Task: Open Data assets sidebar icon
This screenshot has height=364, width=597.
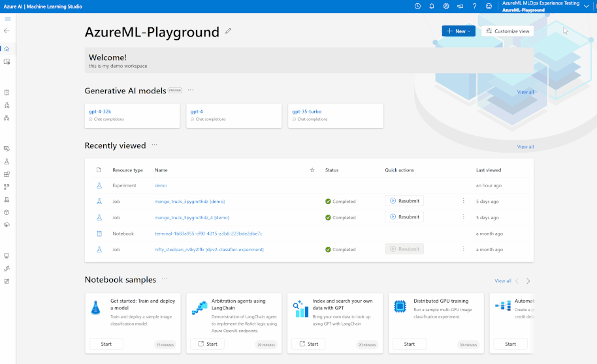Action: pos(7,149)
